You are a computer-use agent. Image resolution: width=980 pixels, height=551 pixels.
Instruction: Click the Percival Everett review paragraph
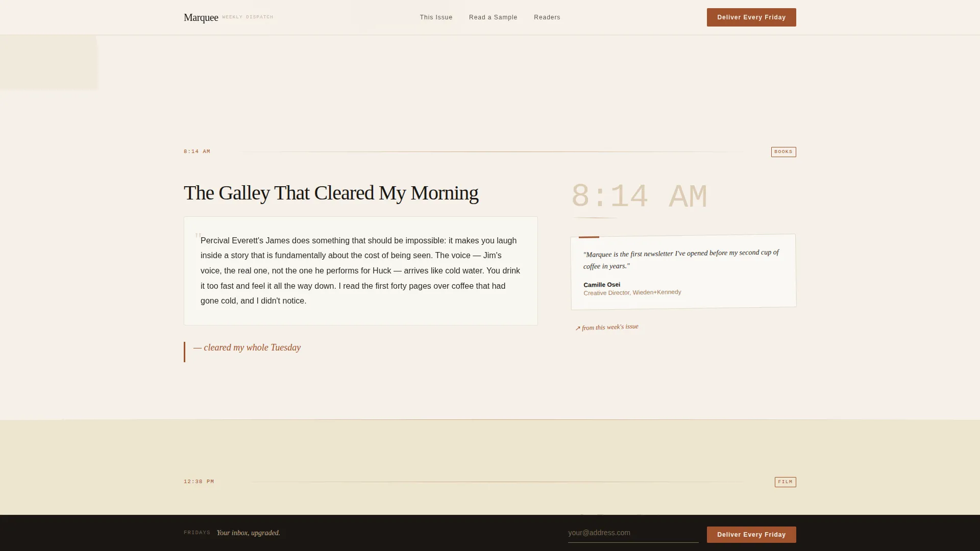click(361, 271)
